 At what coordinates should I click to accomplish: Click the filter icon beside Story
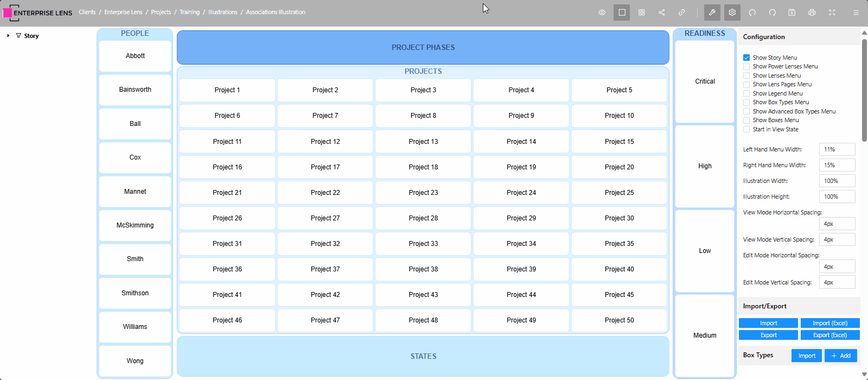tap(18, 36)
